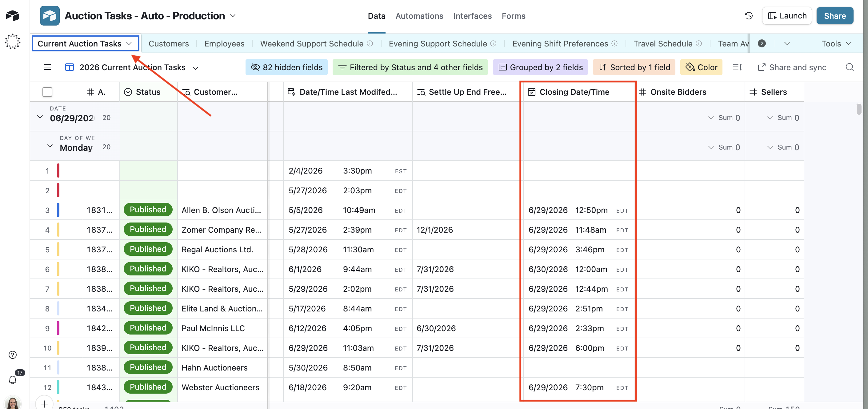Open row height options icon
868x409 pixels.
point(737,67)
